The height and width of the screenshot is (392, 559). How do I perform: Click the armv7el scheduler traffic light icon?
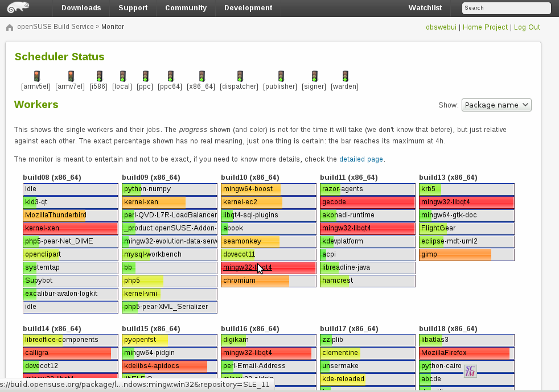pyautogui.click(x=71, y=76)
